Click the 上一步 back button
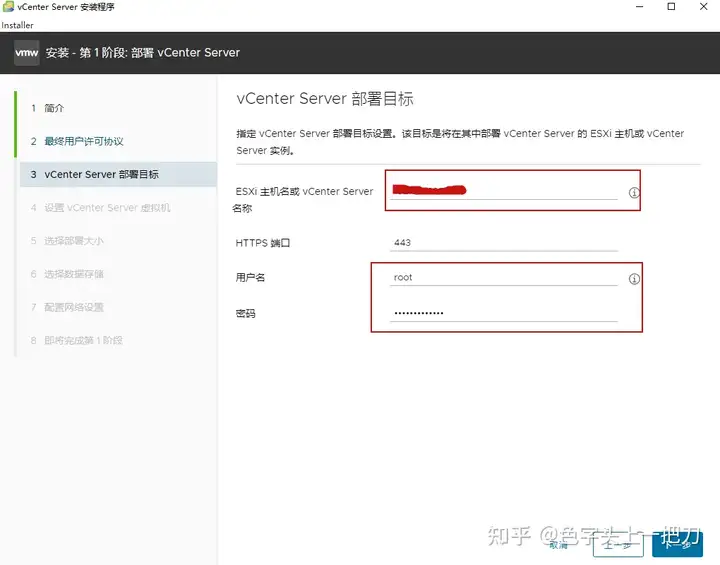 618,545
